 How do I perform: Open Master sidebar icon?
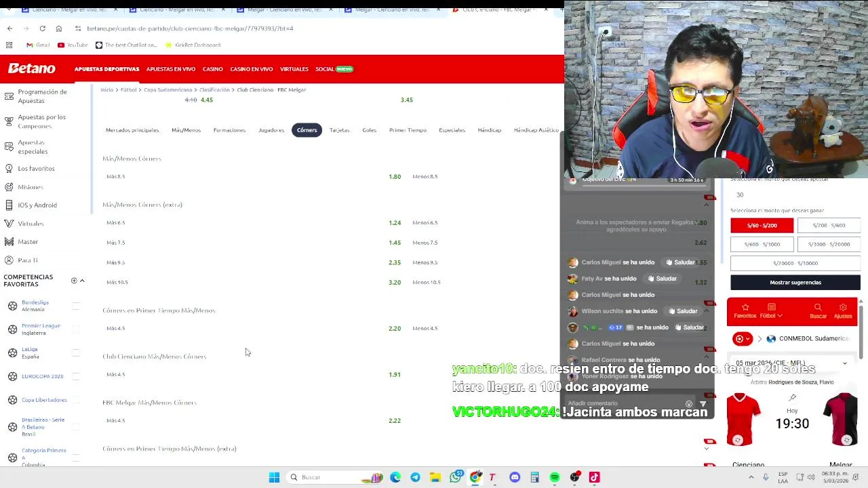click(9, 241)
